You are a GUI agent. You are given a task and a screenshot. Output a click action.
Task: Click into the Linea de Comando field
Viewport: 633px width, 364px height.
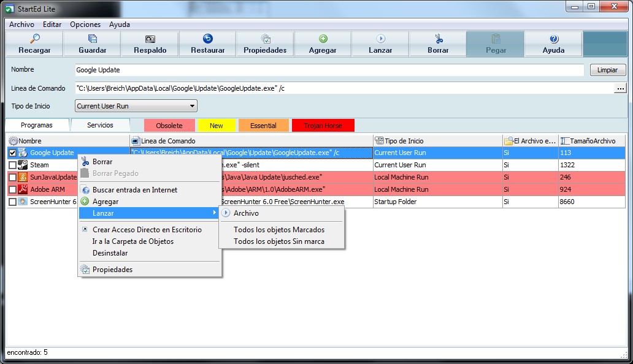344,88
